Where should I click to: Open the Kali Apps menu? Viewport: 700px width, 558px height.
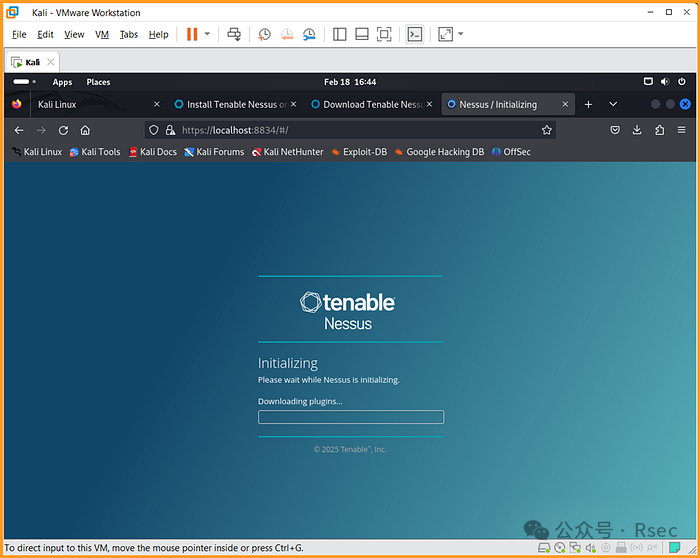pos(62,82)
